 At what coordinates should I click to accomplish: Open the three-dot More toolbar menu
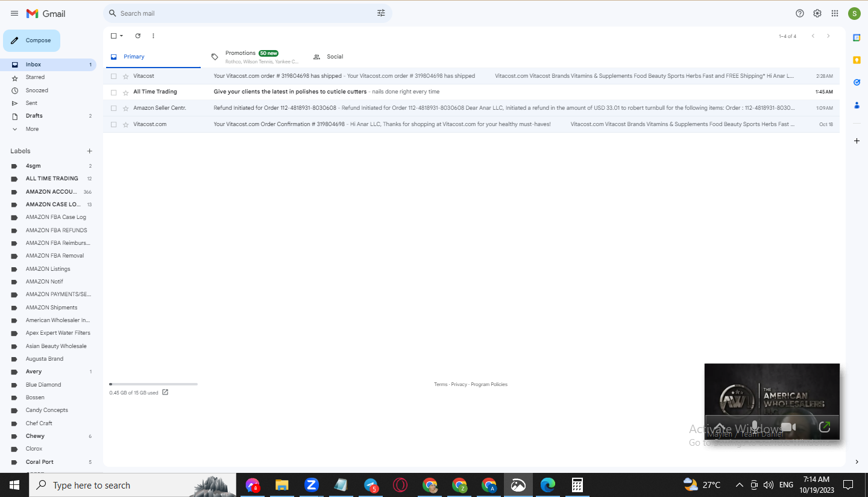[153, 36]
